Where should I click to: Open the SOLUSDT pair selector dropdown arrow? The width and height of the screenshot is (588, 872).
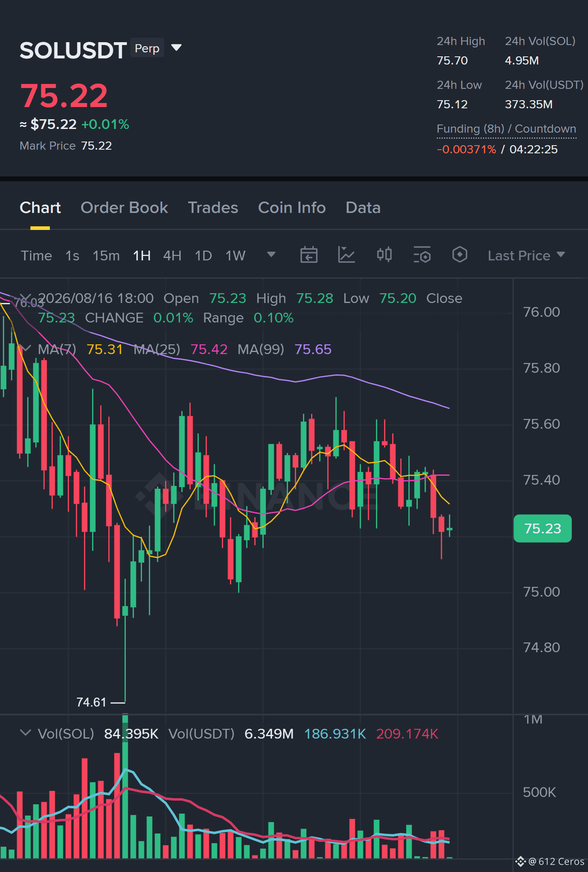coord(176,48)
